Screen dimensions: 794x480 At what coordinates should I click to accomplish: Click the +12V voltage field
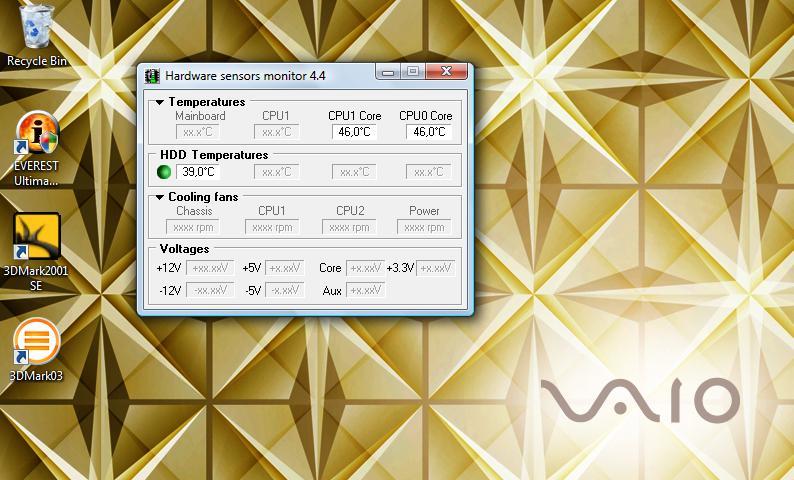pyautogui.click(x=210, y=268)
